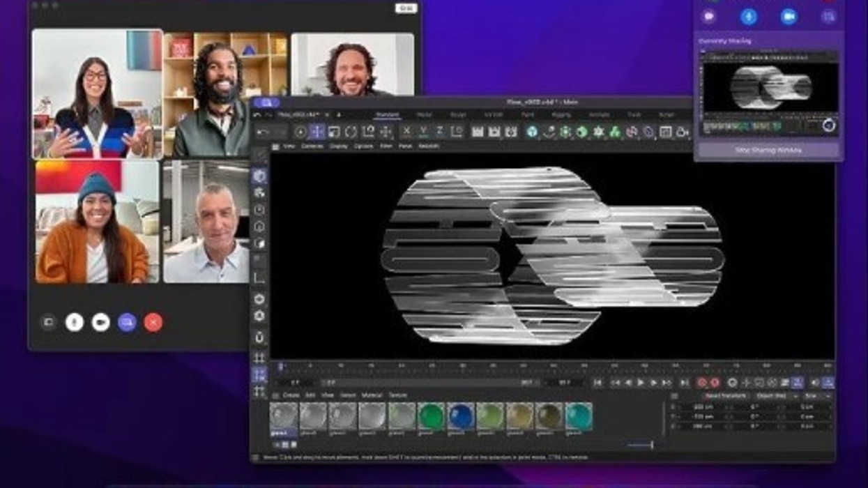Image resolution: width=868 pixels, height=488 pixels.
Task: Open the viewport Filter menu
Action: 386,146
